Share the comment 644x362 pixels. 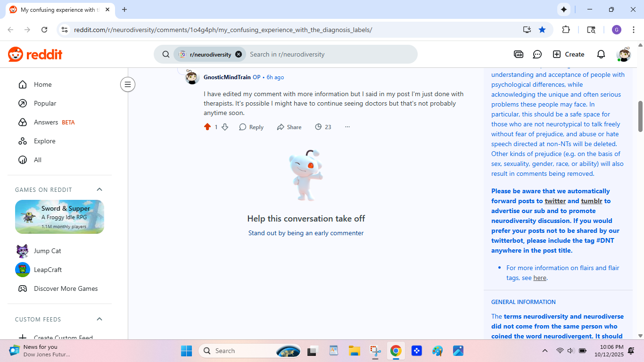(289, 127)
